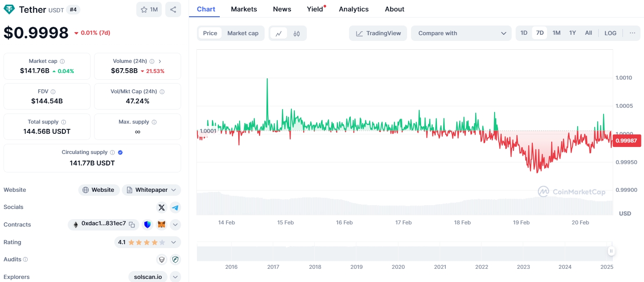Visit the Tether Website link

click(99, 190)
